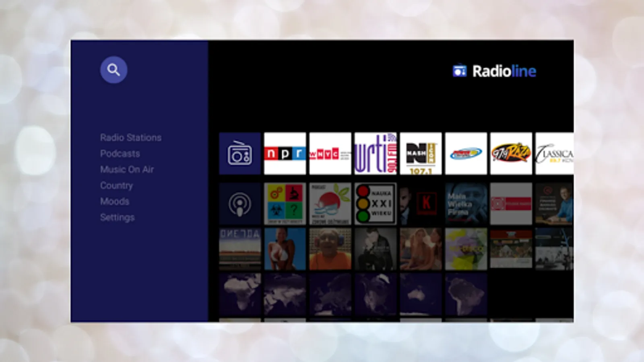Open the Mała Wielka Firma podcast

466,204
